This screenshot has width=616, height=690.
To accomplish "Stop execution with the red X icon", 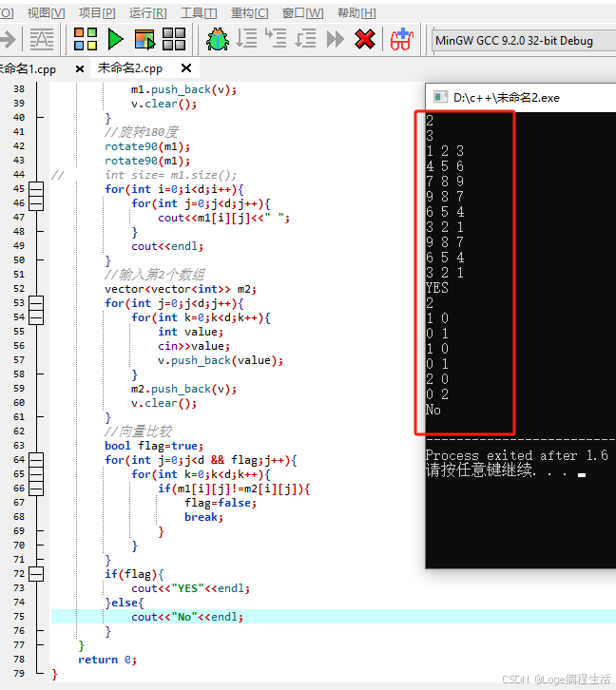I will [x=365, y=39].
